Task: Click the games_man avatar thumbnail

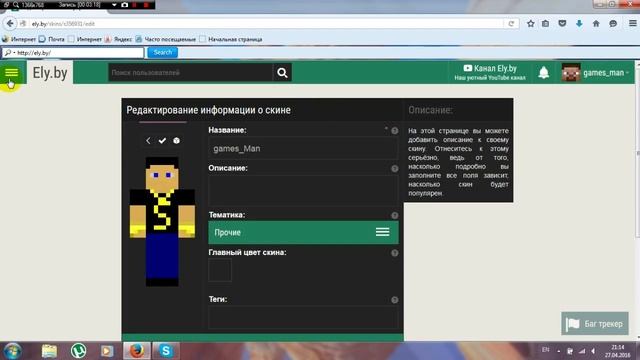Action: coord(571,73)
